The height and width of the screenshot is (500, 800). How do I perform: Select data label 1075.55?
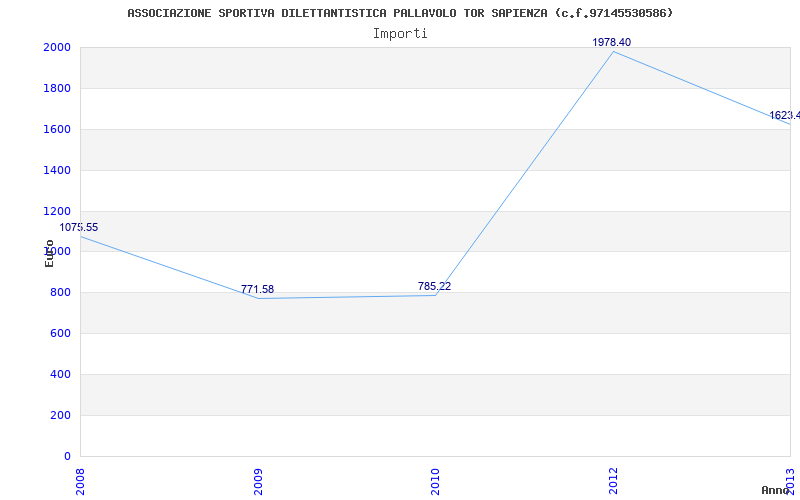(x=79, y=228)
